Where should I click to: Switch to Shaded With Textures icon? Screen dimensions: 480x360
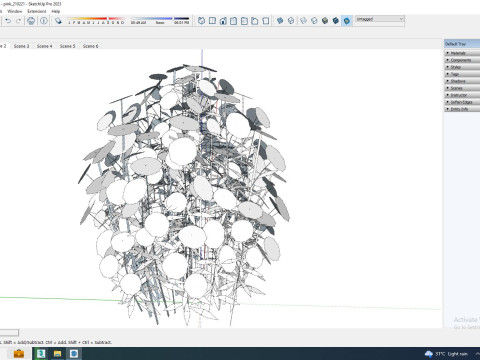336,21
